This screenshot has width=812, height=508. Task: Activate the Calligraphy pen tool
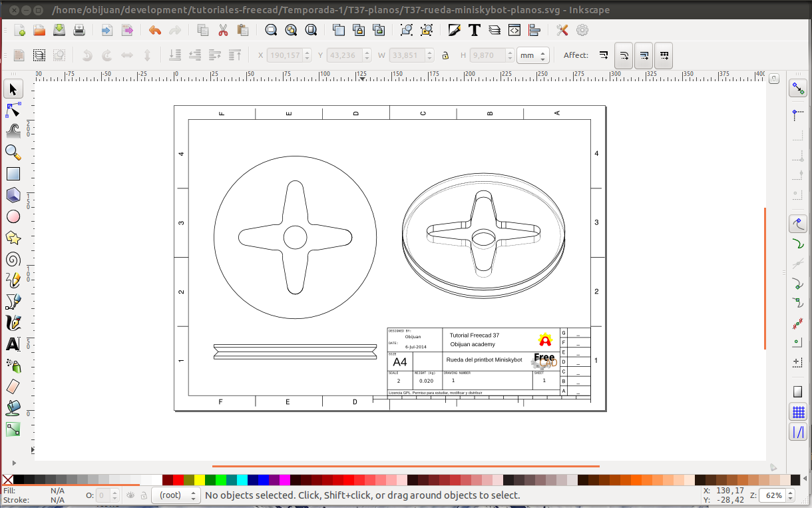click(13, 323)
